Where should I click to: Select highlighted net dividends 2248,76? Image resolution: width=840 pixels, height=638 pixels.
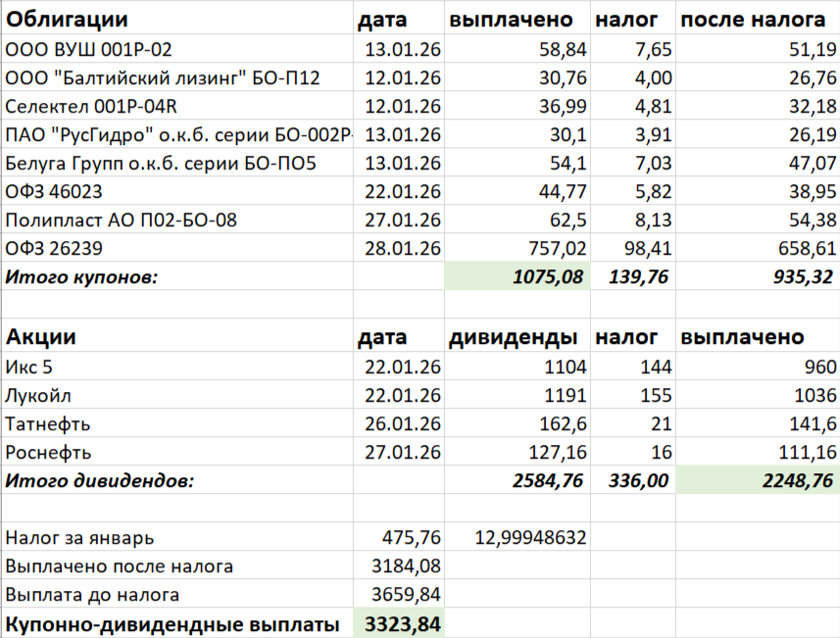[x=758, y=480]
